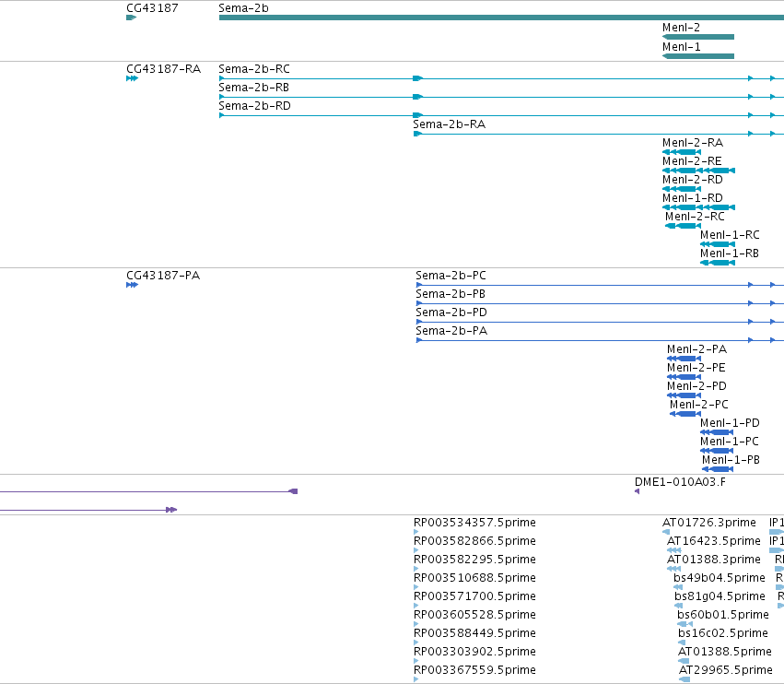Viewport: 784px width, 684px height.
Task: Select the RP003510688.5prime EST label
Action: pyautogui.click(x=474, y=578)
